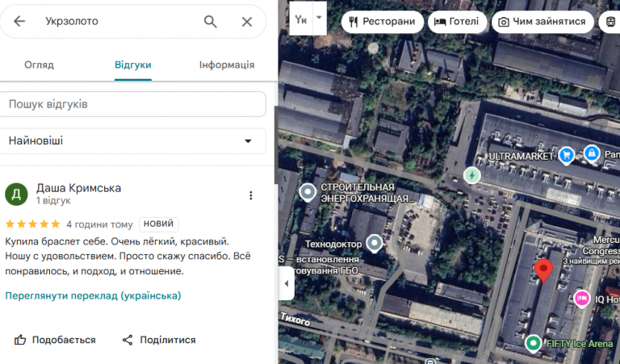Share the review via Поділитися

(x=159, y=340)
